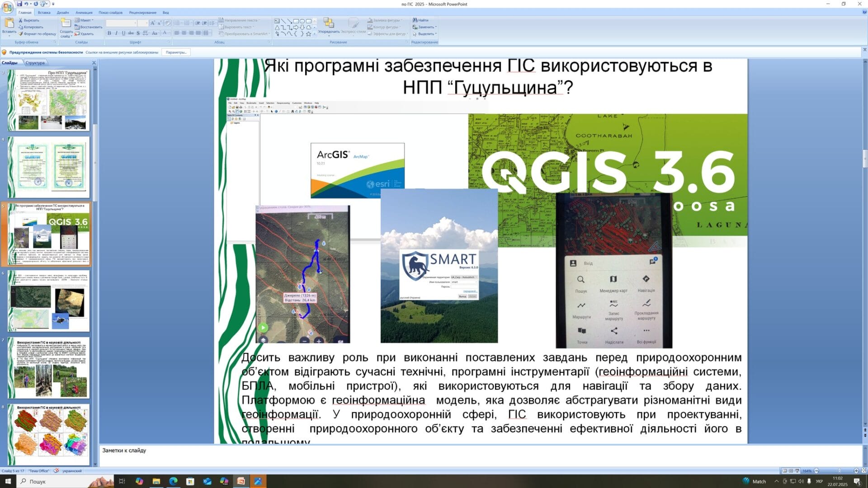This screenshot has width=868, height=488.
Task: Open the font name combo box
Action: (122, 23)
